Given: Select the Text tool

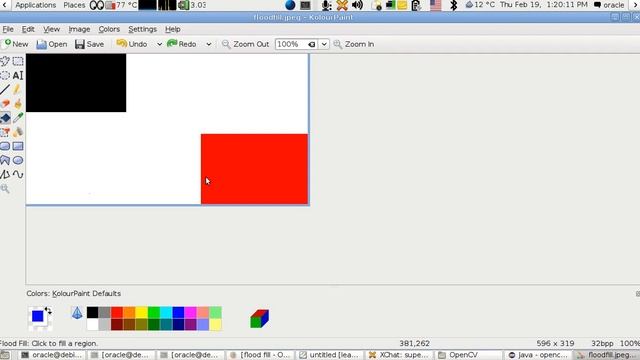Looking at the screenshot, I should [18, 76].
